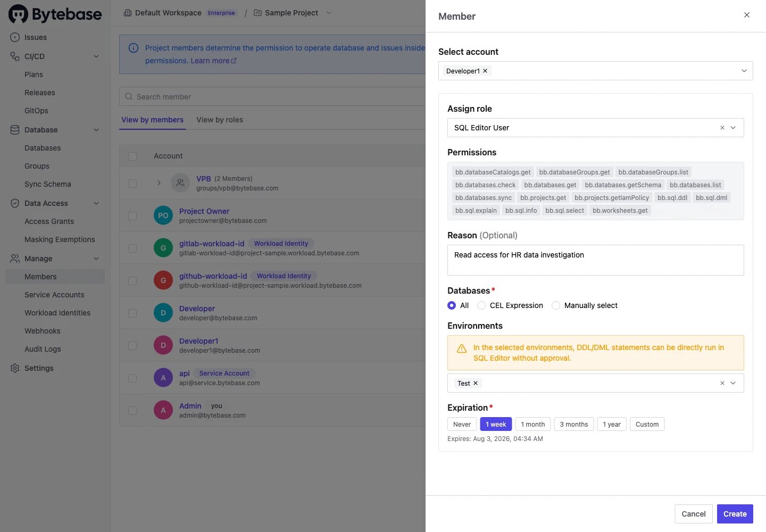Check the VPB group row checkbox
The height and width of the screenshot is (532, 766).
pyautogui.click(x=132, y=184)
